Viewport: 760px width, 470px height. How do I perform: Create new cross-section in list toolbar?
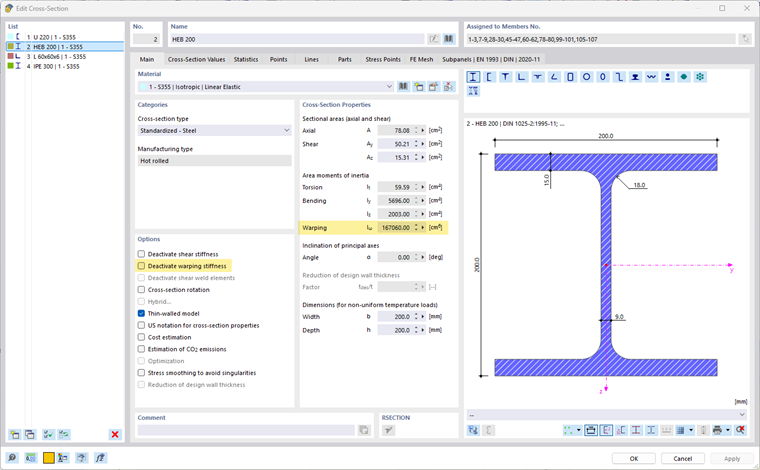pyautogui.click(x=14, y=434)
